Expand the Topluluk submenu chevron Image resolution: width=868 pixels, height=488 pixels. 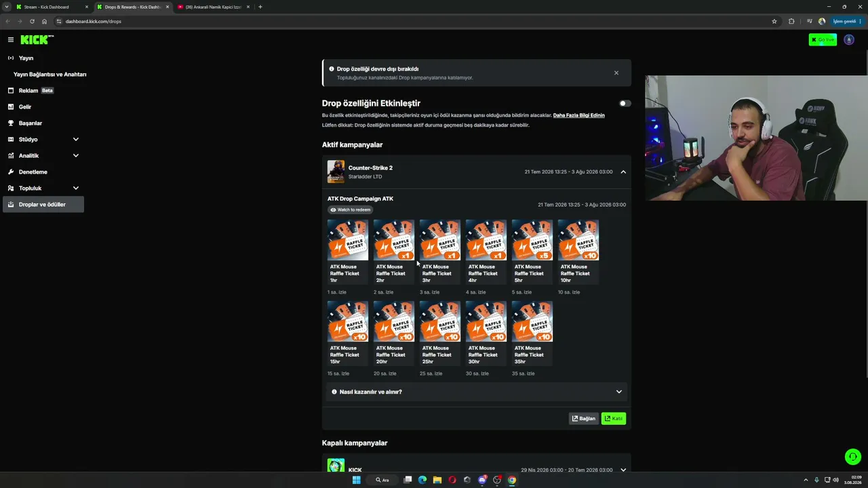tap(76, 188)
